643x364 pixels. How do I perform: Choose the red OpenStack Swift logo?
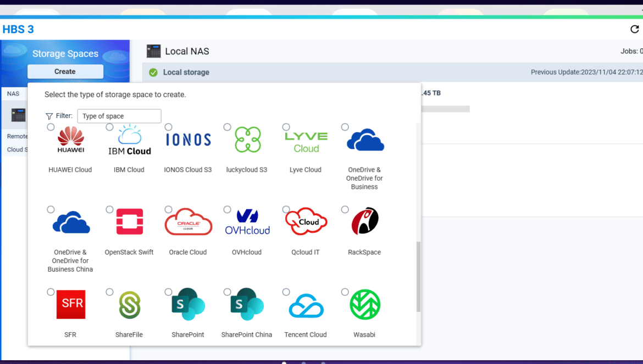tap(130, 221)
